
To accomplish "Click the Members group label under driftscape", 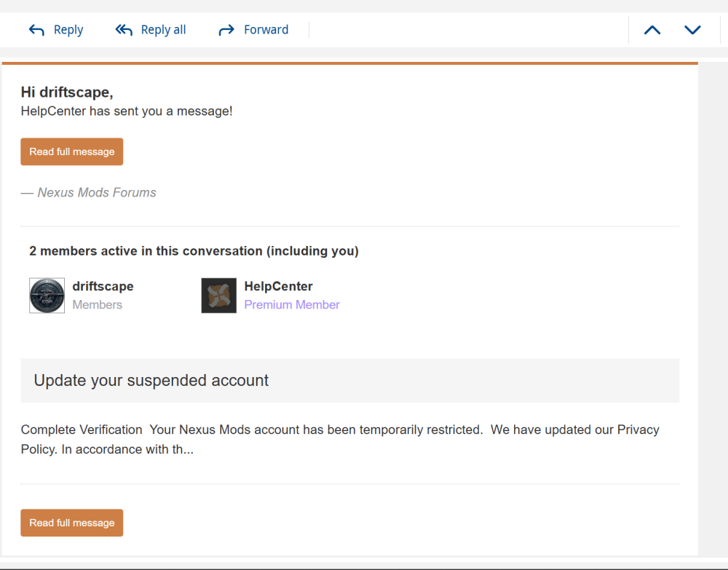I will coord(98,304).
